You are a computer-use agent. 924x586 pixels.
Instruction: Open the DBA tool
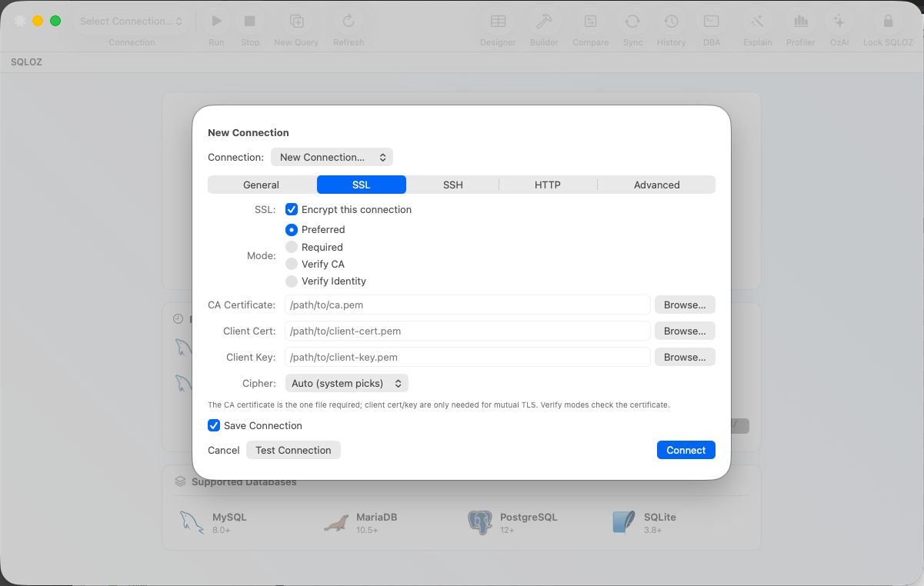[712, 22]
